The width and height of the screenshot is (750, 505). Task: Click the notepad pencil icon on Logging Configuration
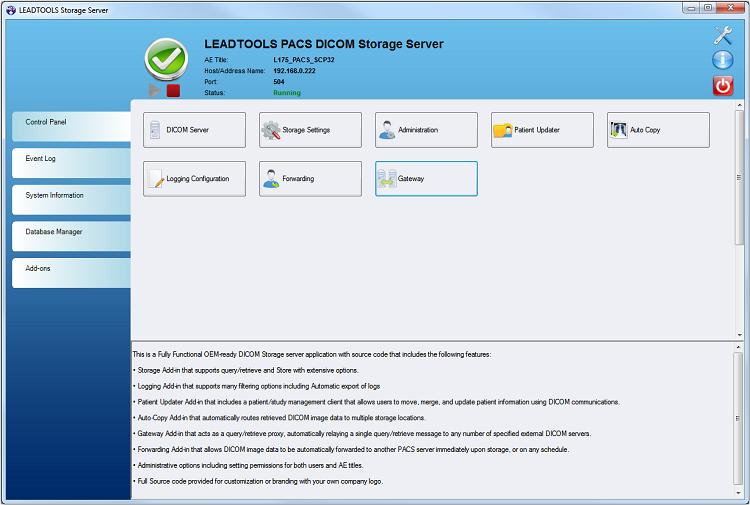(x=155, y=179)
